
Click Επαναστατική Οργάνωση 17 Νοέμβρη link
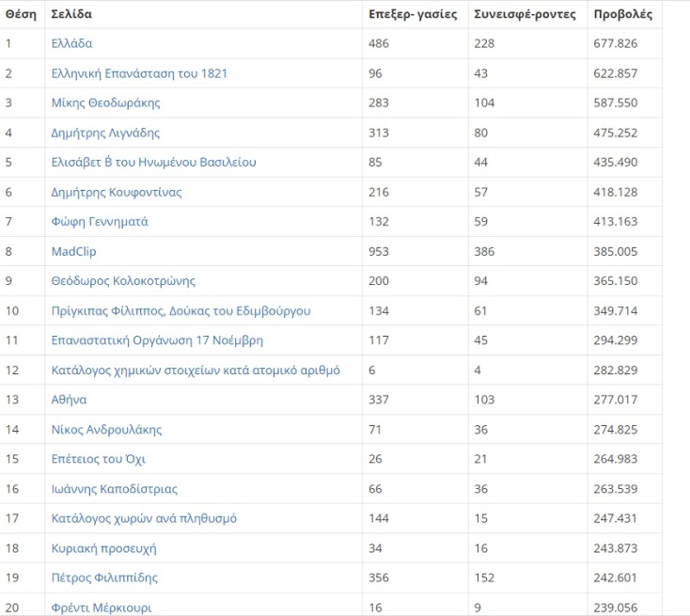[x=157, y=340]
